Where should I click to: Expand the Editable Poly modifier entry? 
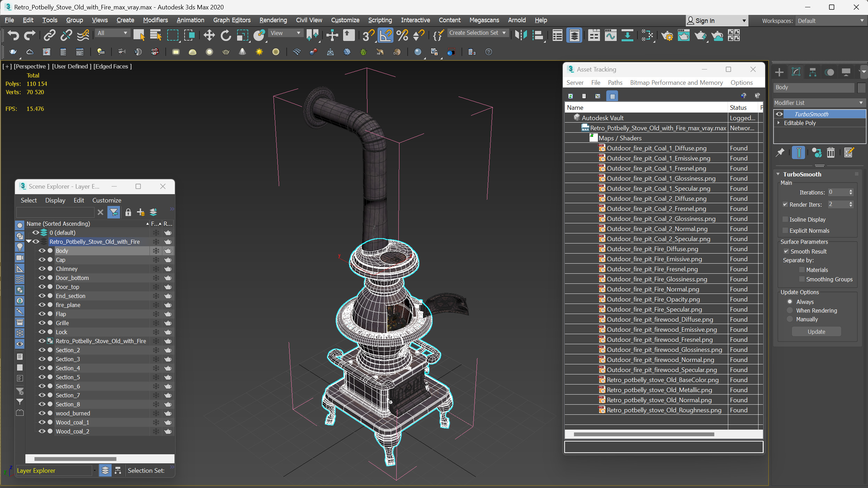(779, 123)
